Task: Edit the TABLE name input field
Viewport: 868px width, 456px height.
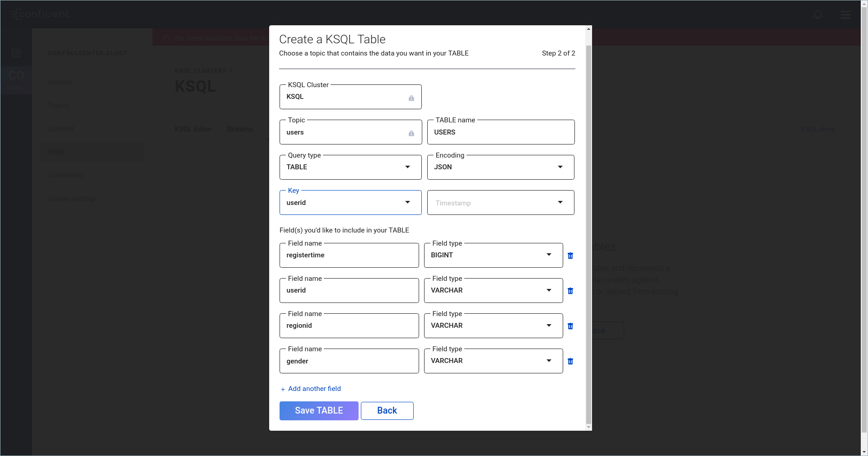Action: 500,132
